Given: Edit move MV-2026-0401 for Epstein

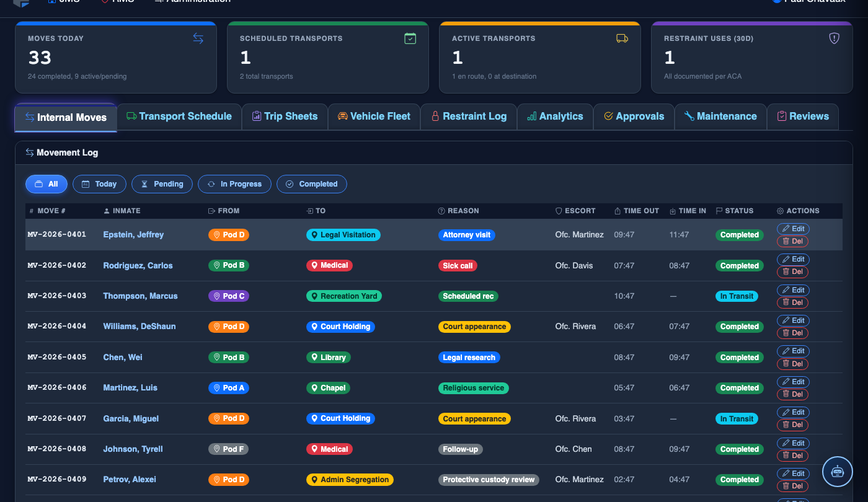Looking at the screenshot, I should click(x=793, y=229).
